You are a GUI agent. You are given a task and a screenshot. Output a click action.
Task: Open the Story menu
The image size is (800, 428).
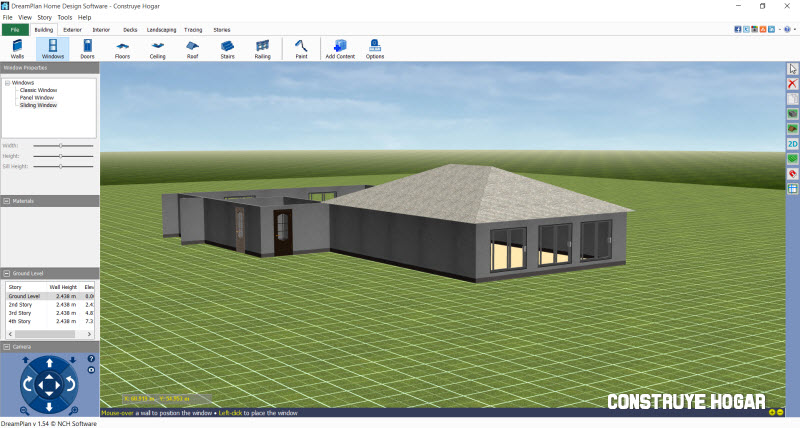pyautogui.click(x=44, y=17)
